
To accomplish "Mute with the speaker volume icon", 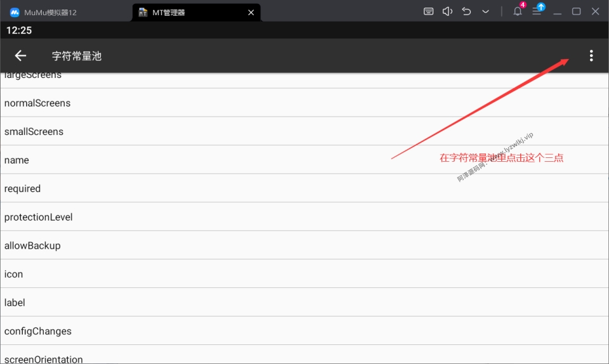I will 447,11.
